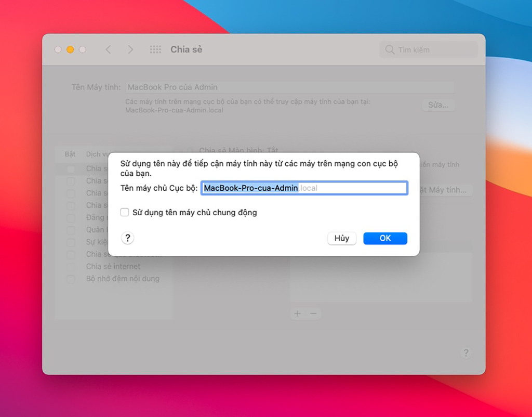Click the "Sửa..." button

click(438, 105)
